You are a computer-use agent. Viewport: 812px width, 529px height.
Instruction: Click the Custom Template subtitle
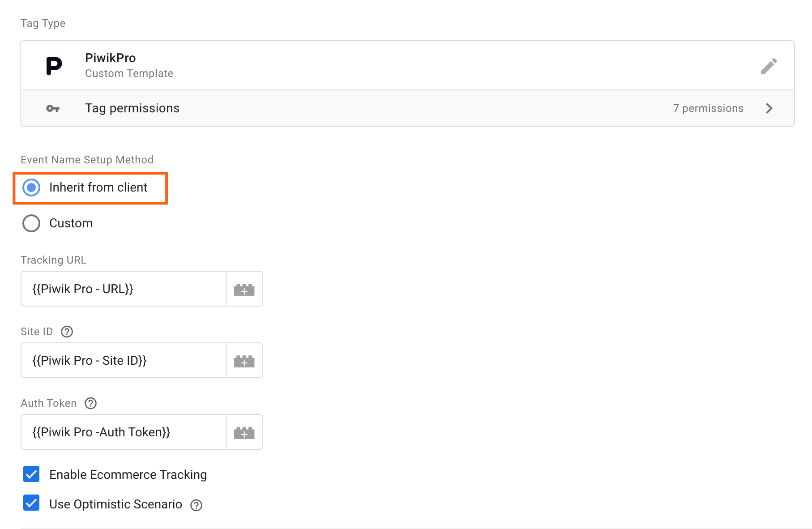click(x=129, y=73)
